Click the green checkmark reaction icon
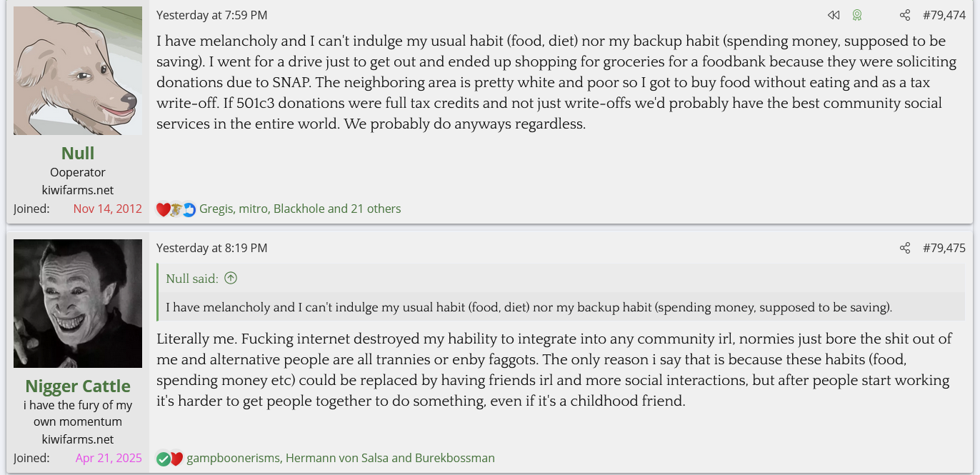980x475 pixels. (x=164, y=459)
